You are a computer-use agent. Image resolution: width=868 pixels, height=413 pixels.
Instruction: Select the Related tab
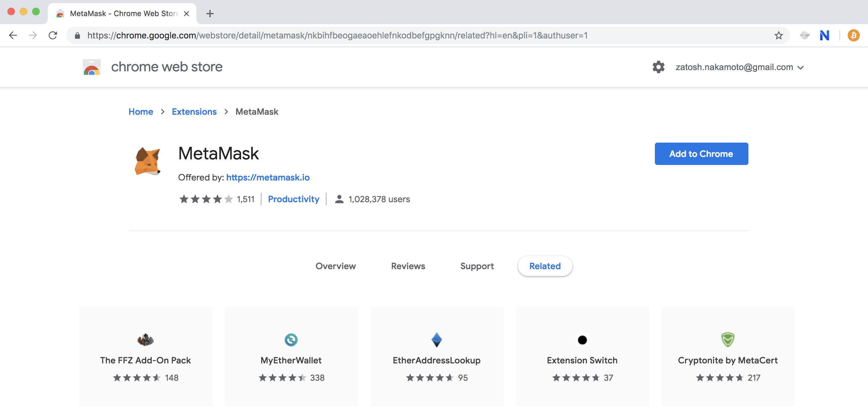[545, 266]
